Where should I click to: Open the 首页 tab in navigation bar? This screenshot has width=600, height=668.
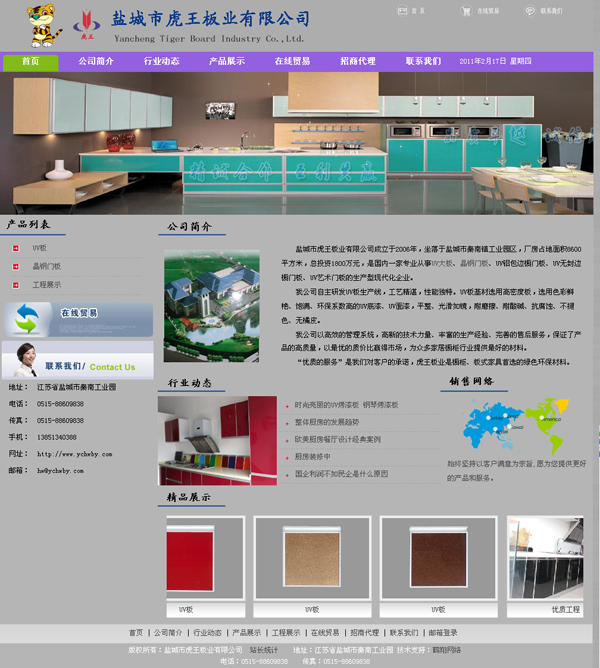(30, 61)
